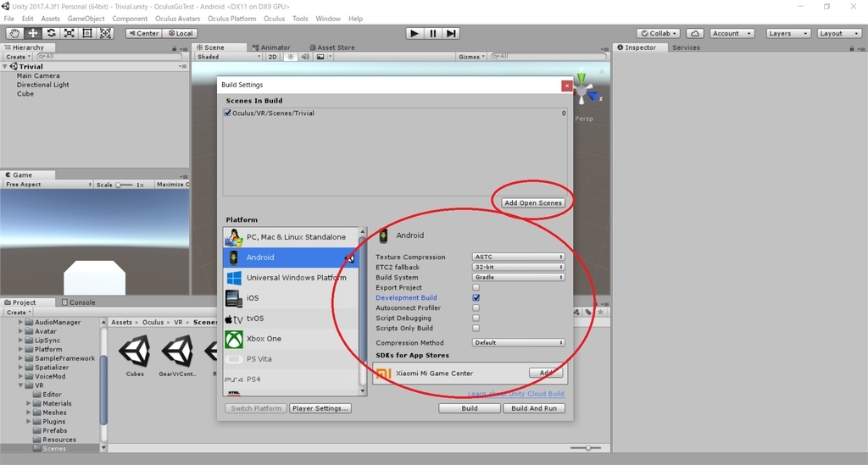
Task: Open Compression Method dropdown
Action: (518, 343)
